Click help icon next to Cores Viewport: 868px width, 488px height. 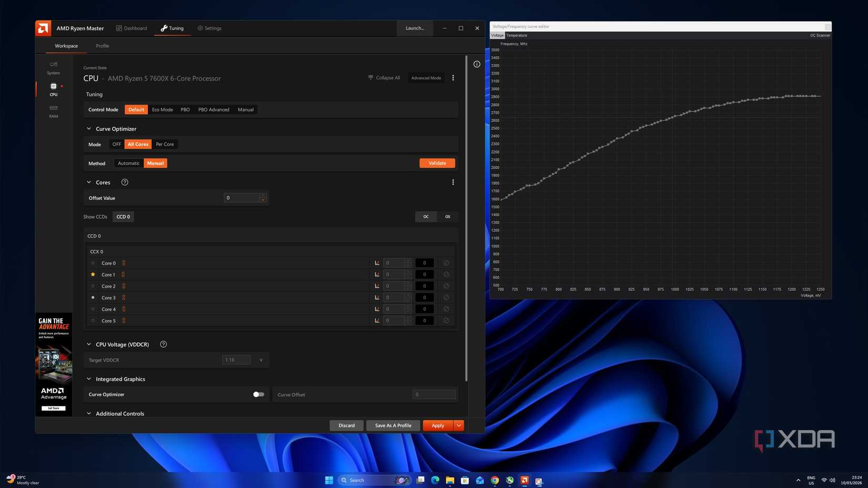pos(125,182)
